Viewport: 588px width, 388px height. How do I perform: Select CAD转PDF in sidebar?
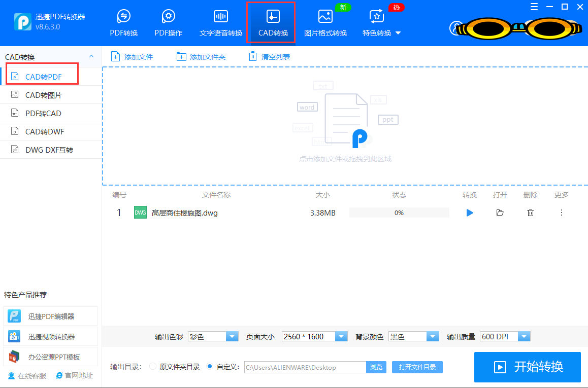point(51,77)
